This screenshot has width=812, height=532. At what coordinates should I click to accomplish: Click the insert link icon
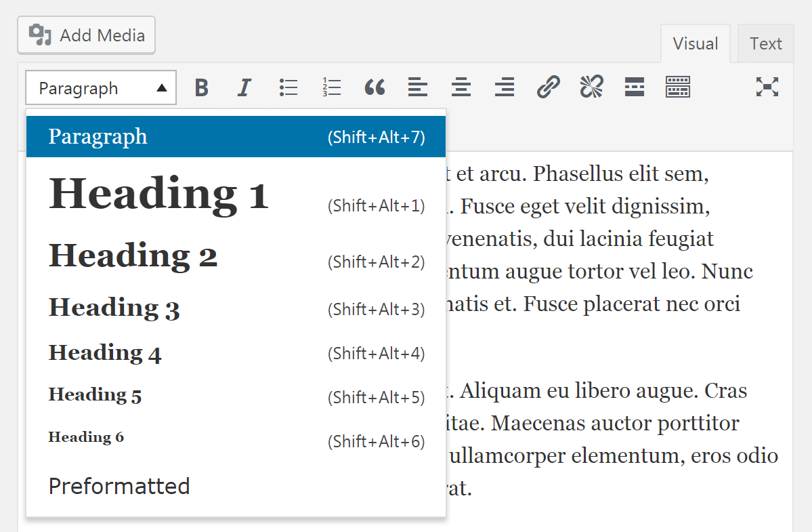click(x=548, y=87)
